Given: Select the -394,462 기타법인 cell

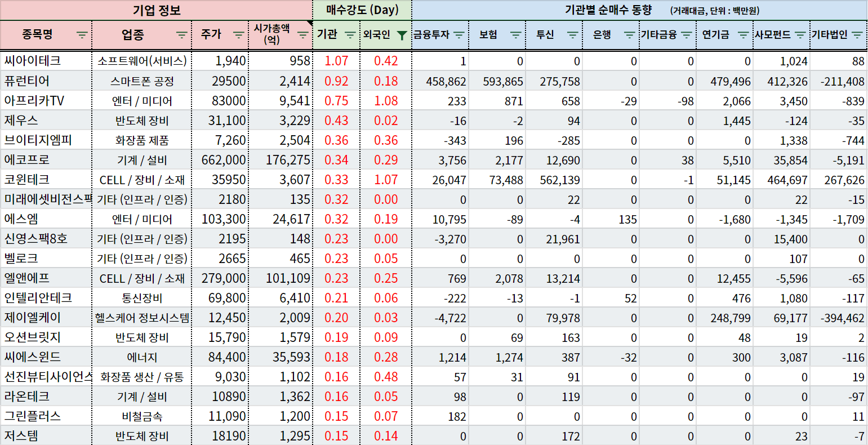Looking at the screenshot, I should pyautogui.click(x=839, y=317).
